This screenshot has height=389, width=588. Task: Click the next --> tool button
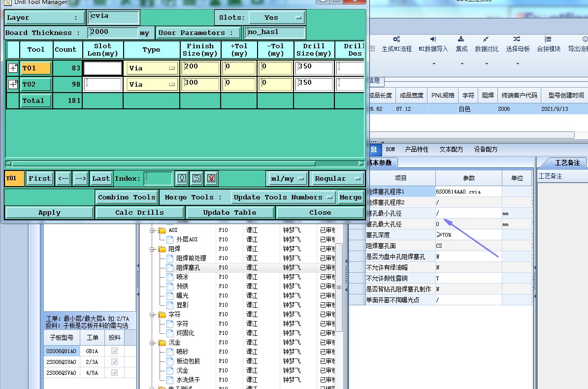(81, 179)
